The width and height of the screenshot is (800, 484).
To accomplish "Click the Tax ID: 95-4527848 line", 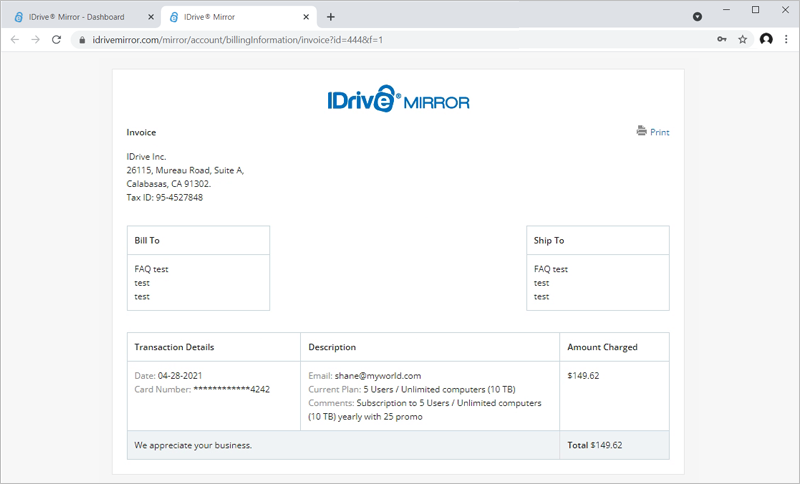I will click(x=165, y=197).
